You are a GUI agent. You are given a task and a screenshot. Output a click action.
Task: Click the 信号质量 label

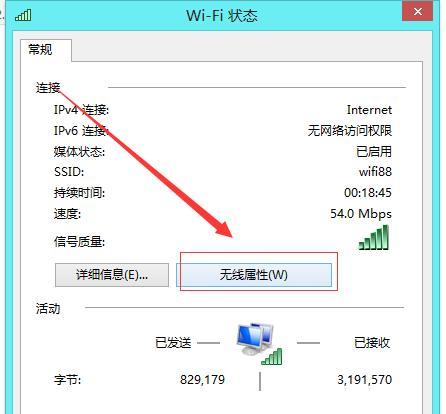(79, 242)
